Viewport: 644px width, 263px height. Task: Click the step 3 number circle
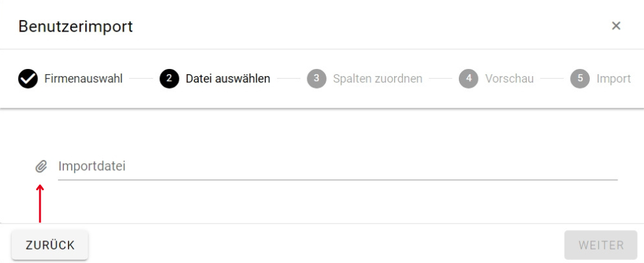coord(316,79)
